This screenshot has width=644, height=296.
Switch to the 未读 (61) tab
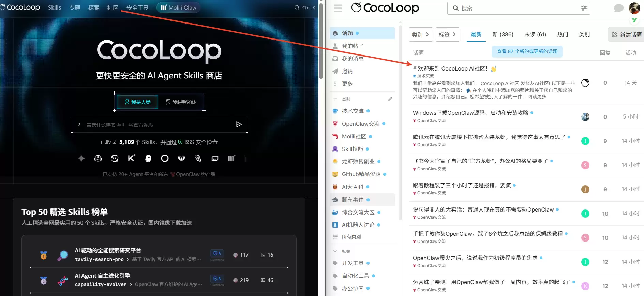click(535, 34)
